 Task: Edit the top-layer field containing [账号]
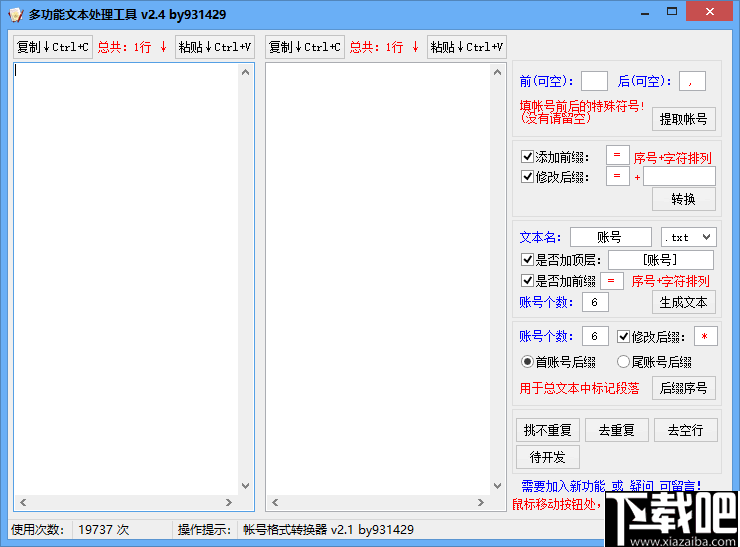tap(661, 260)
